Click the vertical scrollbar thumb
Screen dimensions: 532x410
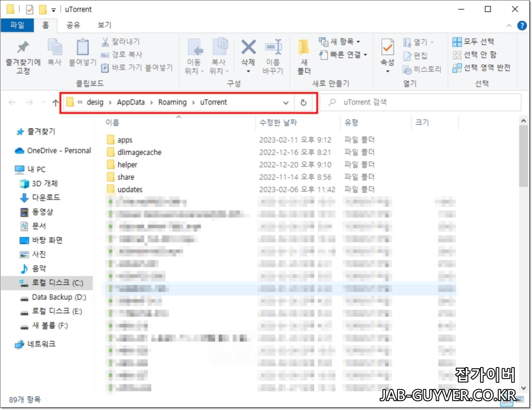523,156
